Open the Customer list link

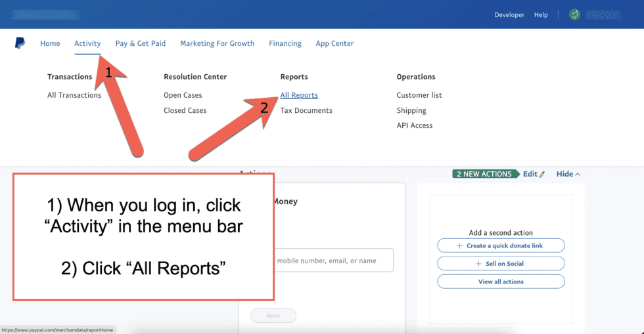point(419,95)
